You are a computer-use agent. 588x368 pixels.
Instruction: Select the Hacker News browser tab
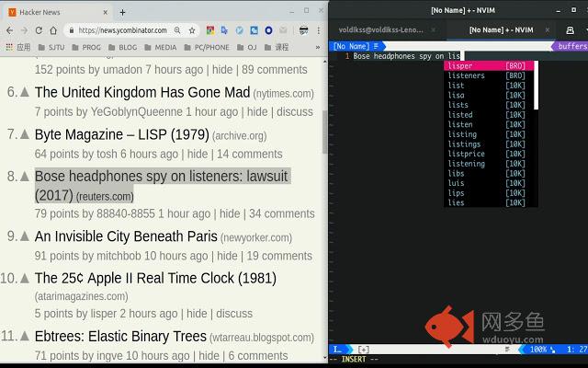click(58, 12)
